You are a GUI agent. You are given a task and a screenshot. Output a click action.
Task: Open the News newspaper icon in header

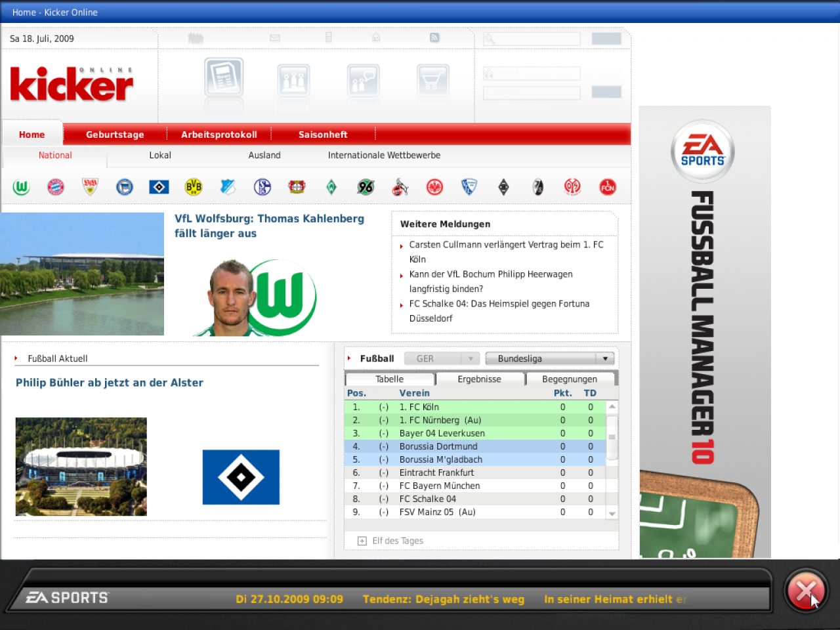click(x=224, y=78)
